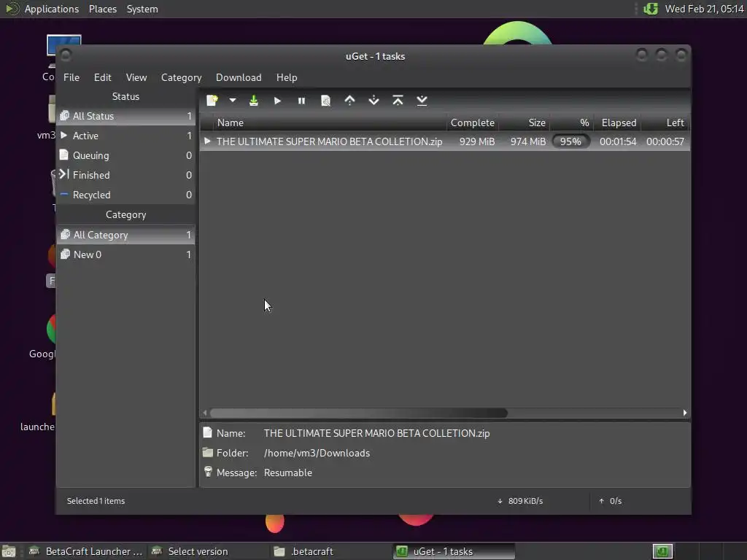Click the 0/s upload speed indicator
Viewport: 747px width, 560px height.
(611, 501)
